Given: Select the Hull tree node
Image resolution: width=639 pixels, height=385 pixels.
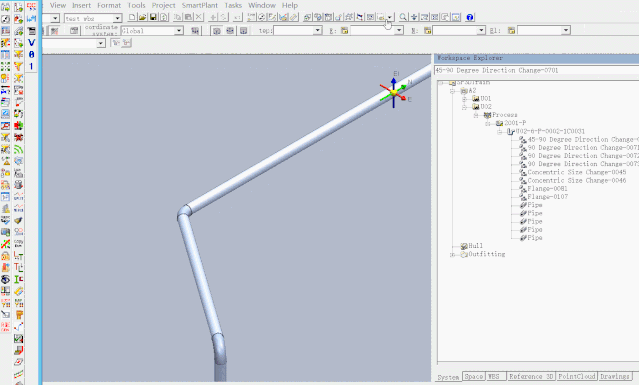Looking at the screenshot, I should tap(475, 246).
